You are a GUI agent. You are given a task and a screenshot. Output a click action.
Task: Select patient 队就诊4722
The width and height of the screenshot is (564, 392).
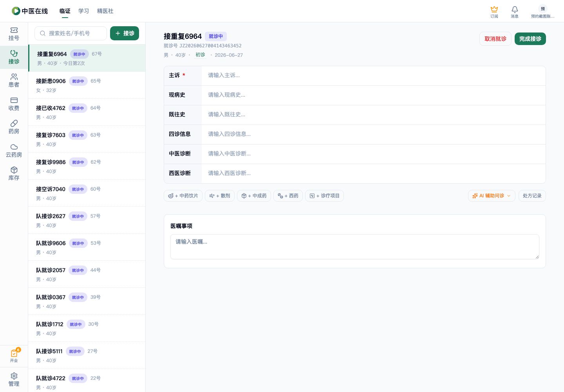tap(87, 380)
